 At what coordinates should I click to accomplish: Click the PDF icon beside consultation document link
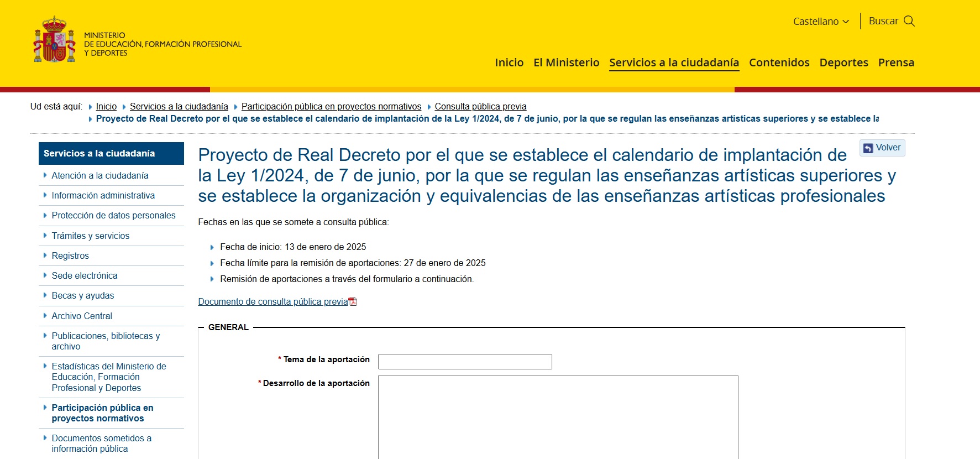353,302
